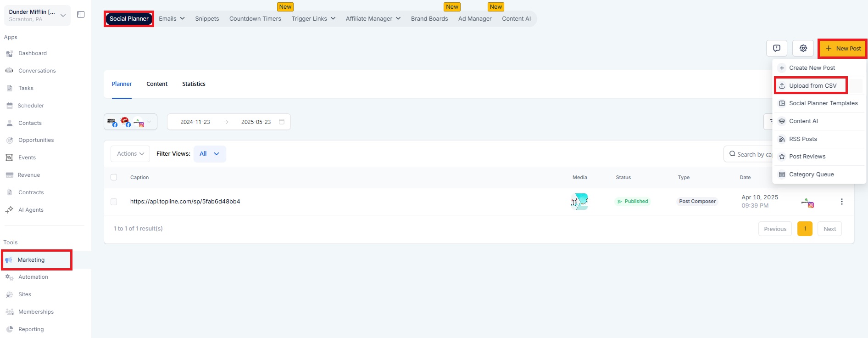Open AI Agents sparkle icon
Screen dimensions: 868x338
[9, 210]
